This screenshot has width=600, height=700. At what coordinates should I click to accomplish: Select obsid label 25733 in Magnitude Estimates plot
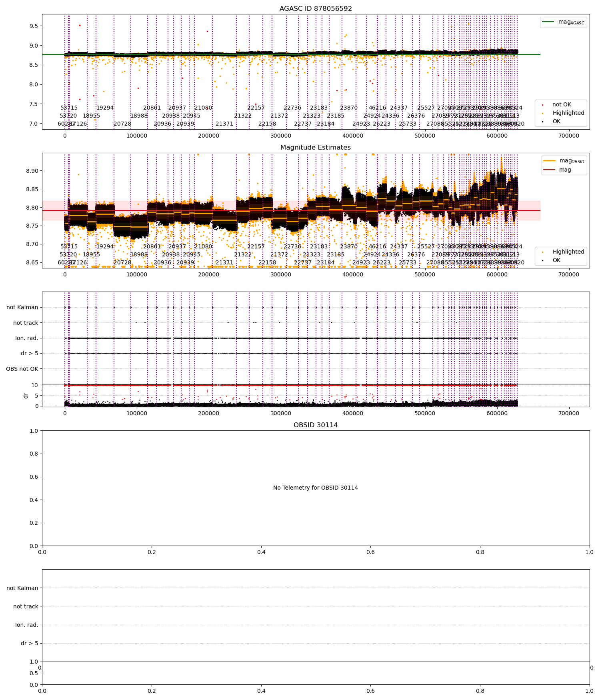[x=408, y=263]
